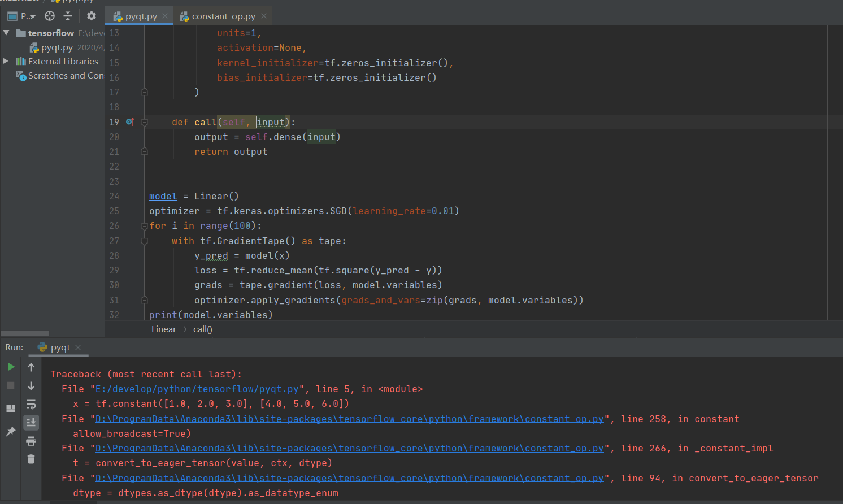The height and width of the screenshot is (504, 843).
Task: Click the locate current file crosshair icon
Action: click(50, 16)
